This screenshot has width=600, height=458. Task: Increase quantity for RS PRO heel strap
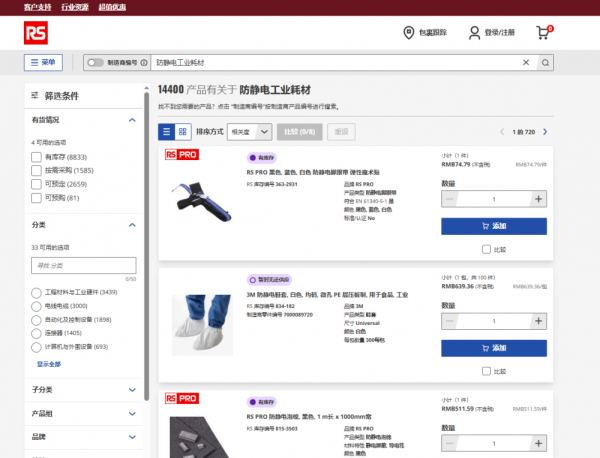[x=538, y=199]
